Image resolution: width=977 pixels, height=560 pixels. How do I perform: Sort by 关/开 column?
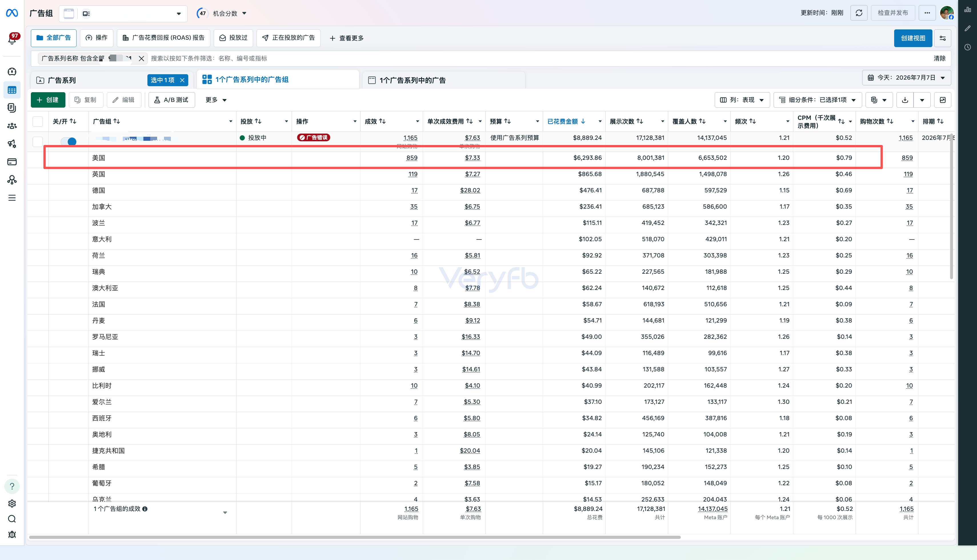coord(65,122)
